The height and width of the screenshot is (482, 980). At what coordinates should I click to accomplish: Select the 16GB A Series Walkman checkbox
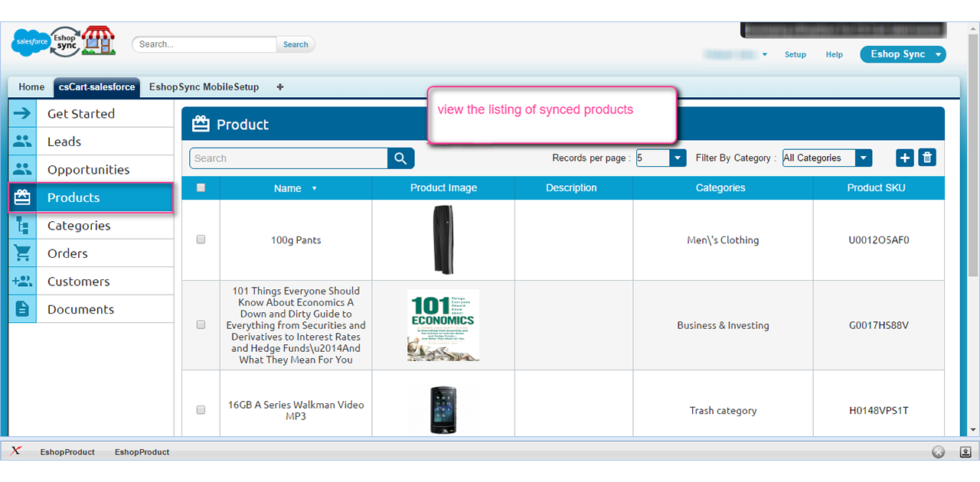tap(201, 410)
